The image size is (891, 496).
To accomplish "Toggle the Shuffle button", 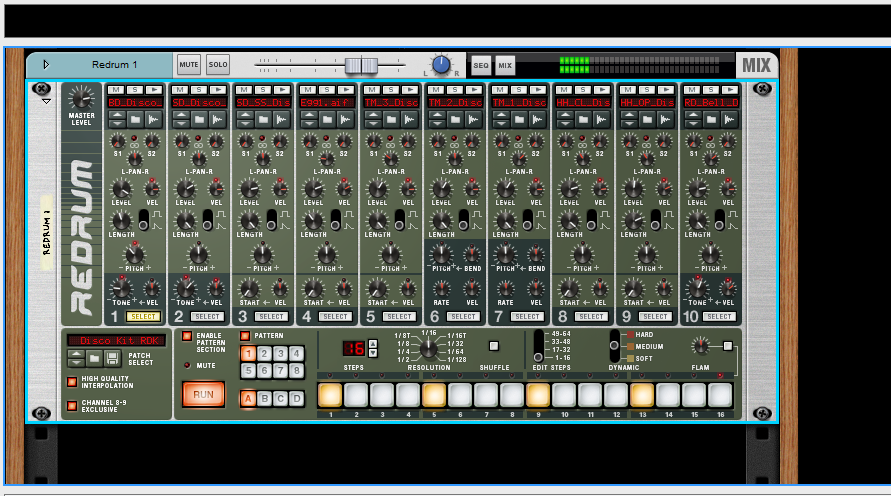I will pyautogui.click(x=494, y=346).
